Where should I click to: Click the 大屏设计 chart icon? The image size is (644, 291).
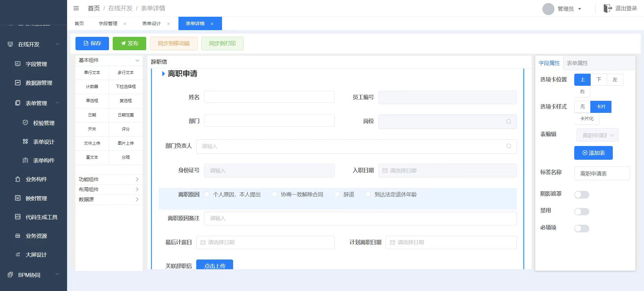click(18, 254)
